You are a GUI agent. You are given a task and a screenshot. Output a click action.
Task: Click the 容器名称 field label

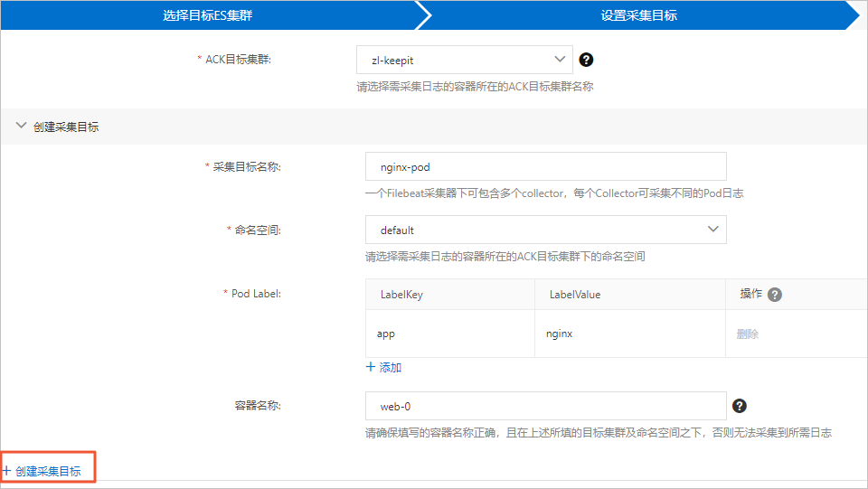click(x=258, y=406)
